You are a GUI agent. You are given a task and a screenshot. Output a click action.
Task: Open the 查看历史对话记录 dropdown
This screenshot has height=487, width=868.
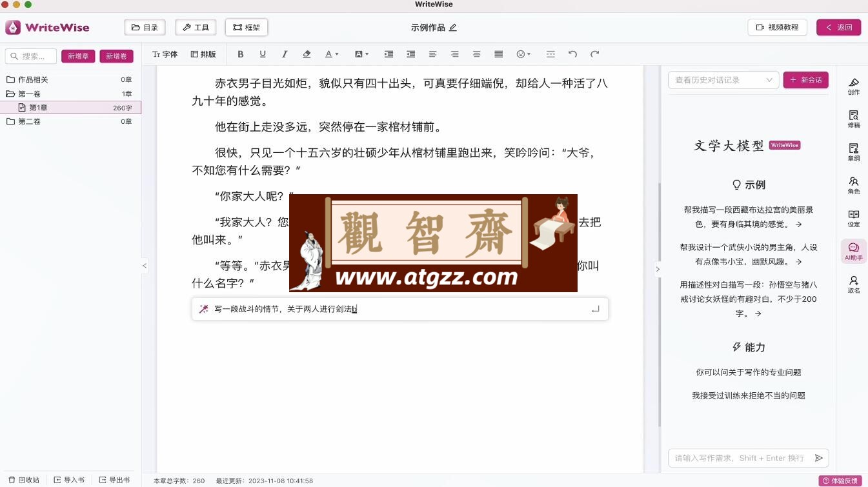[x=723, y=80]
